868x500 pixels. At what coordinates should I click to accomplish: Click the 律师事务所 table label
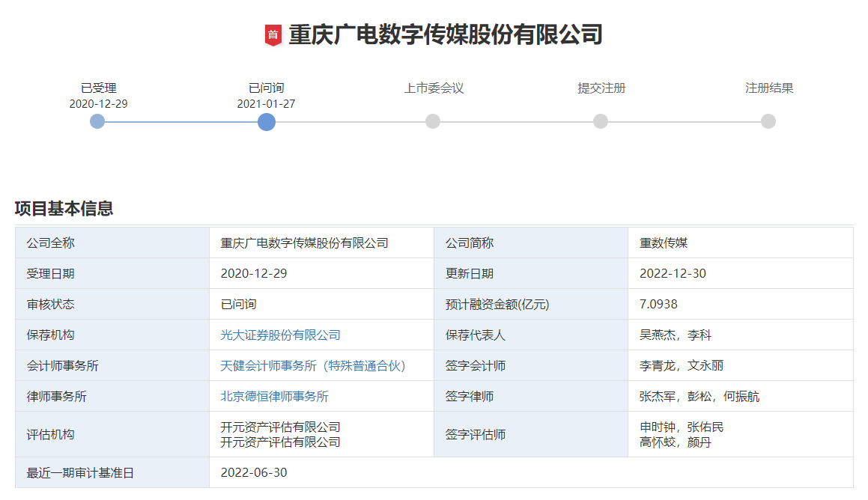[x=56, y=397]
